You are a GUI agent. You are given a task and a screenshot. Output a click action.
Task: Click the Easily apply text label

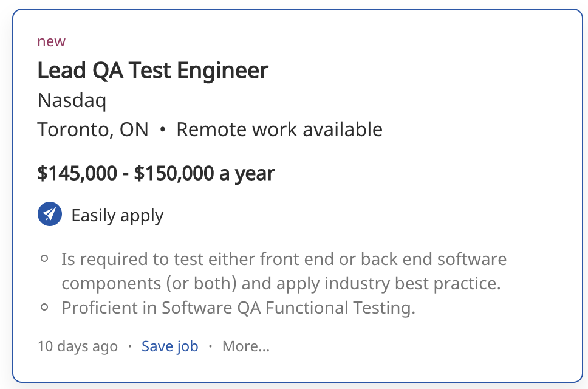coord(117,216)
